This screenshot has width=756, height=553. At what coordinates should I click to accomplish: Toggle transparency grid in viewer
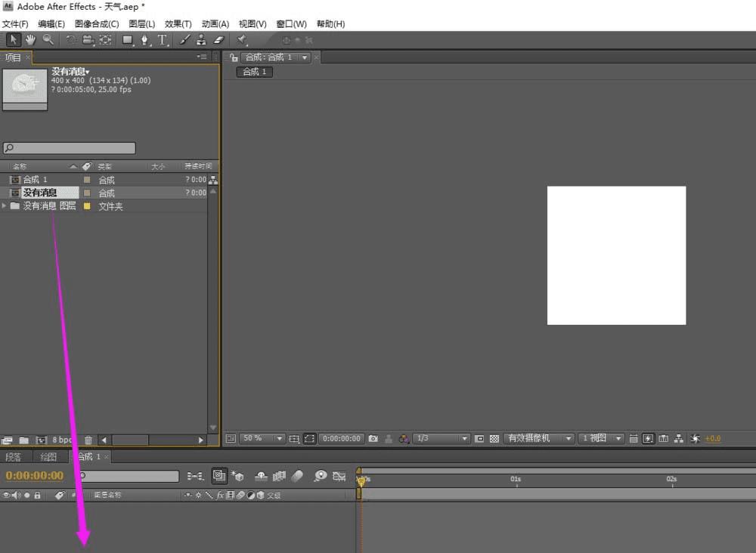point(494,438)
